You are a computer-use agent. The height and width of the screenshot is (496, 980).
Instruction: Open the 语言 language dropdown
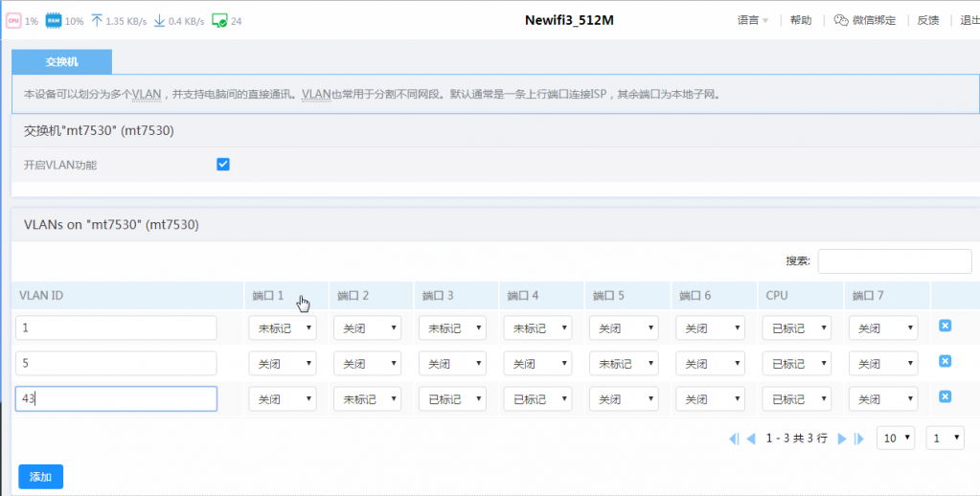tap(753, 21)
